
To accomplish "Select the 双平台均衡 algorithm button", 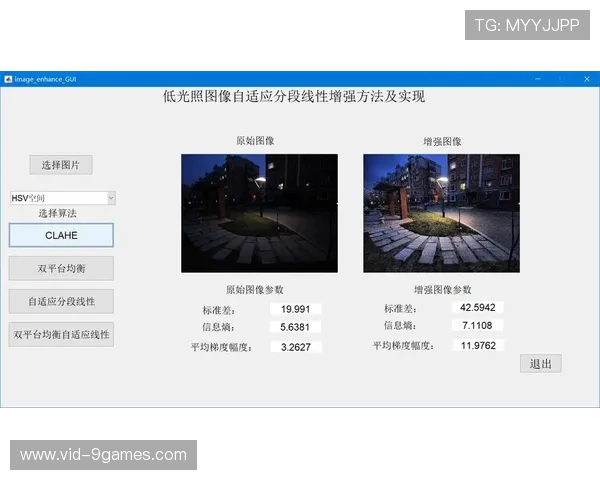I will [61, 268].
